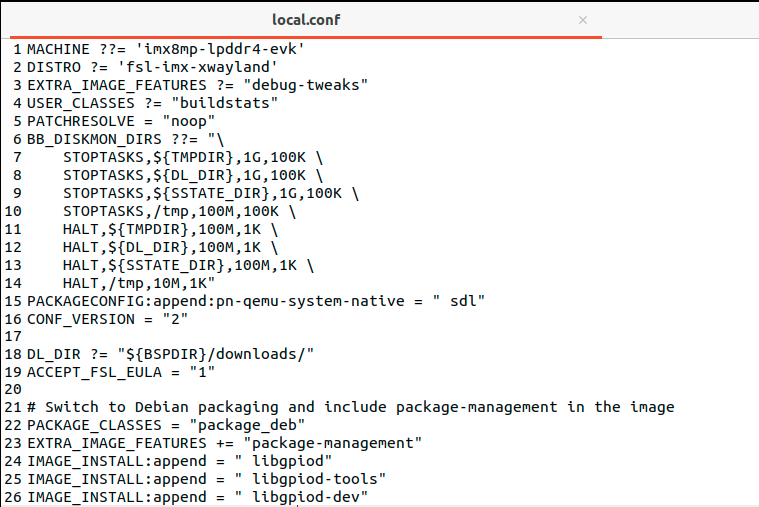Click the PACKAGECONFIG qemu-system-native line
The height and width of the screenshot is (507, 759).
click(x=255, y=301)
